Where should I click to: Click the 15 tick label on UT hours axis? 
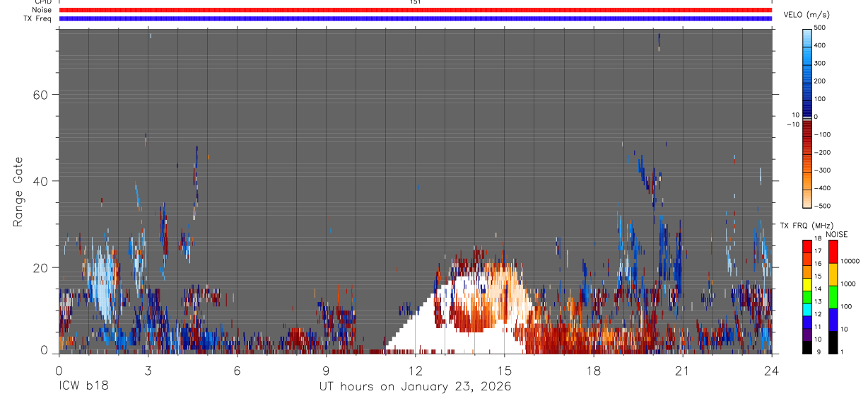[504, 371]
